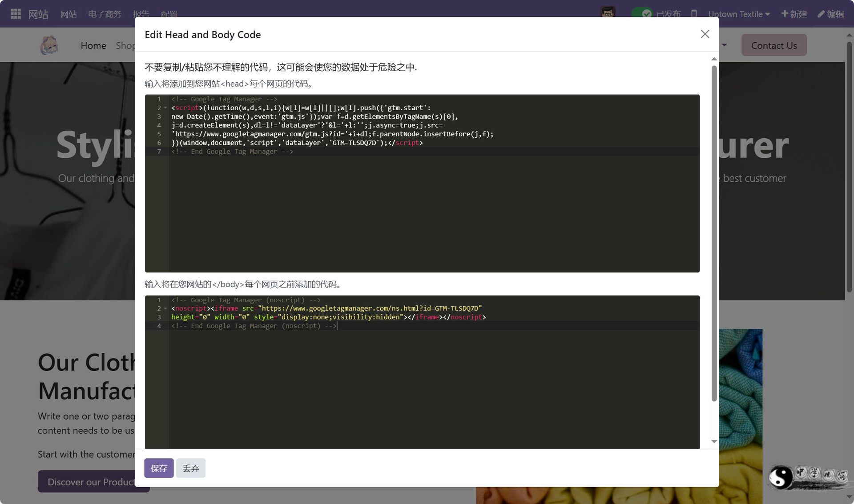Open the Uptown Textile website dropdown
854x504 pixels.
739,14
